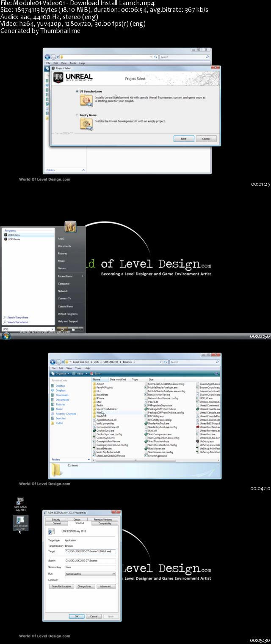The image size is (271, 644).
Task: Click the Target path field
Action: pyautogui.click(x=90, y=551)
